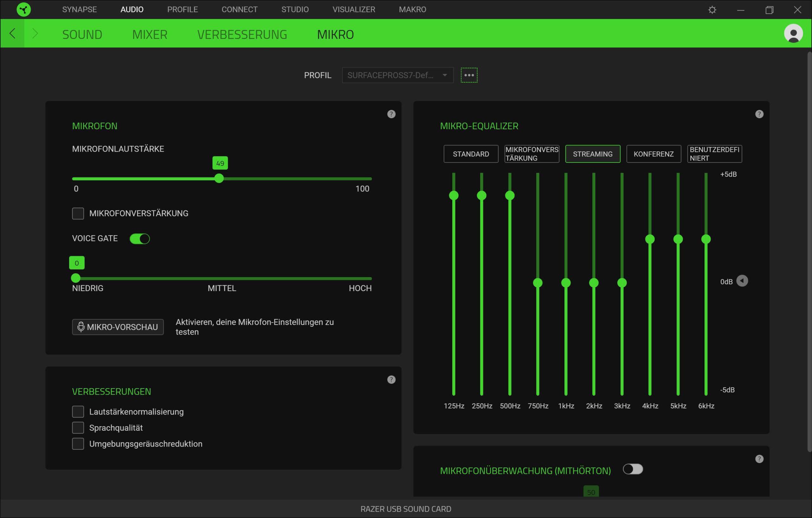This screenshot has width=812, height=518.
Task: Check the Umgebungsgeräuschreduktion option
Action: [x=78, y=444]
